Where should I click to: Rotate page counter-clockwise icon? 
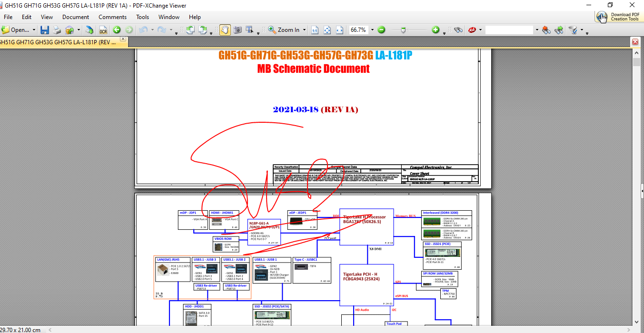click(x=190, y=30)
